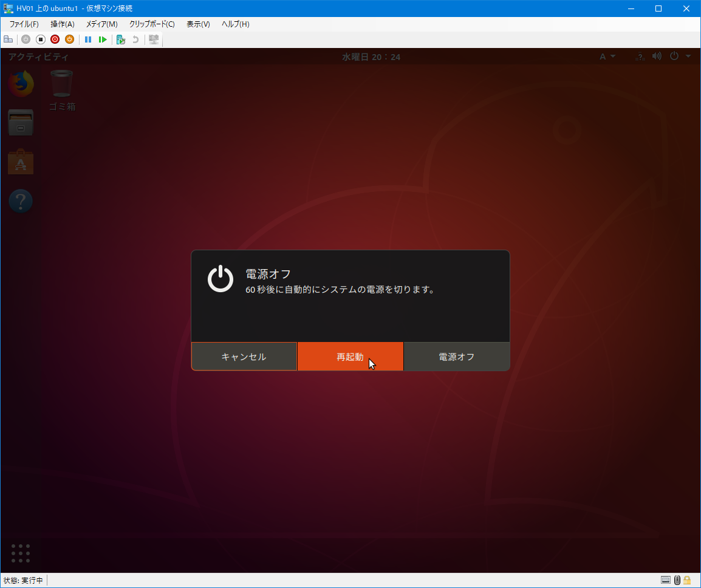Open the メディア(M) menu

102,24
